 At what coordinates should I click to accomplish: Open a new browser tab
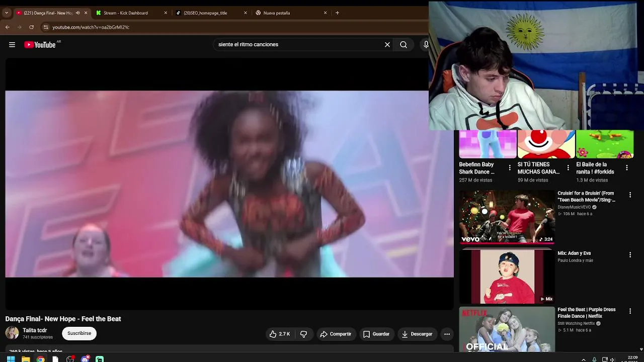click(x=337, y=13)
